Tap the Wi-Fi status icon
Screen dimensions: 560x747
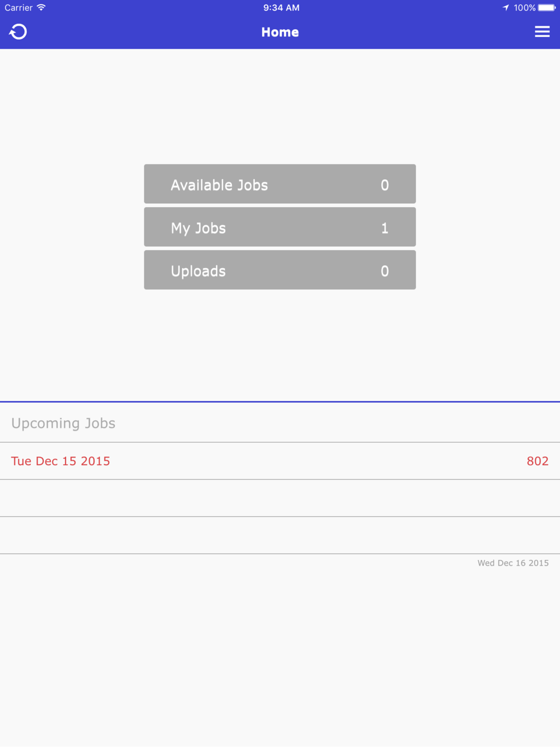pos(41,7)
